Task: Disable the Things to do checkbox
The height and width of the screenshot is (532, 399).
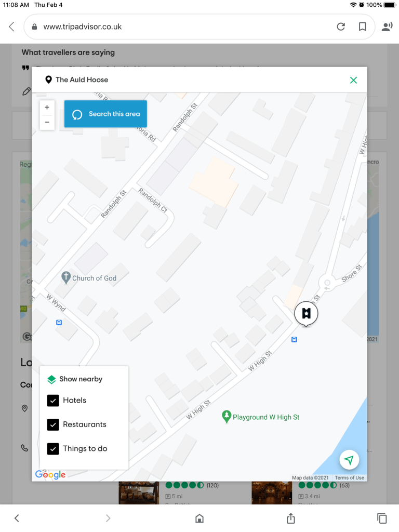Action: [53, 449]
